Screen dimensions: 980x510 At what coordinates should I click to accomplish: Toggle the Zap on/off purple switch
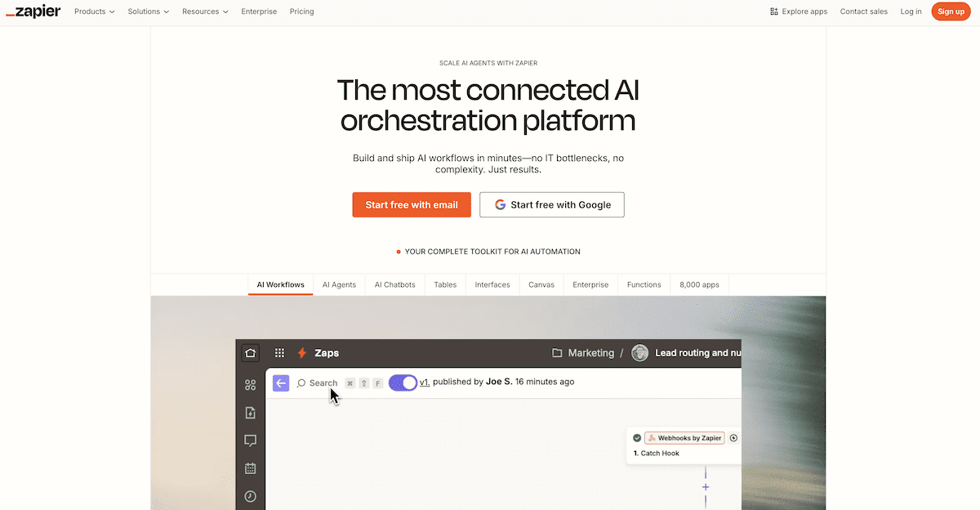[403, 382]
